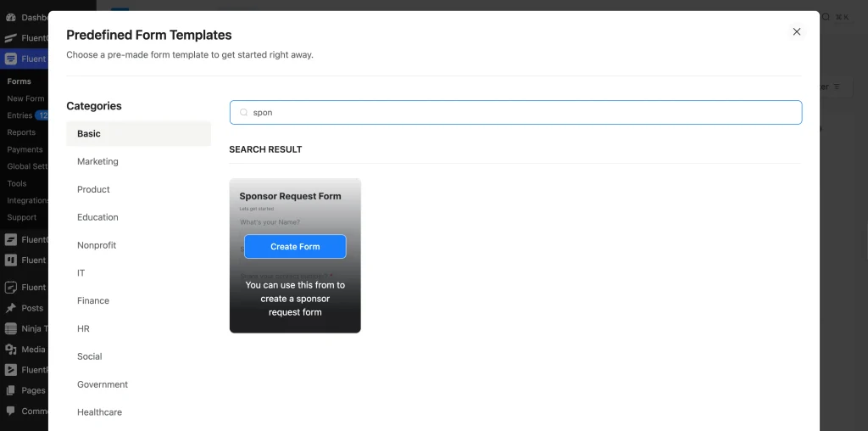Open Payments in sidebar submenu
The width and height of the screenshot is (868, 431).
coord(25,149)
